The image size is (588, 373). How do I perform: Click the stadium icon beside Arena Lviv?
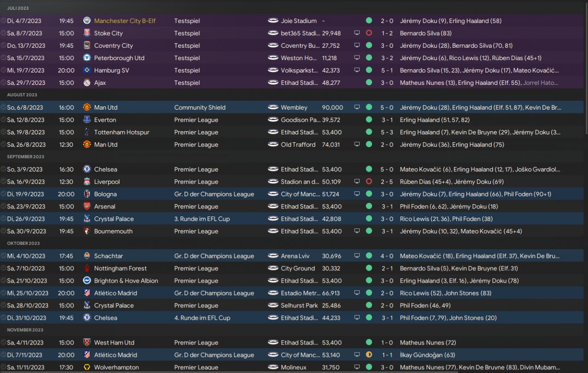coord(273,256)
